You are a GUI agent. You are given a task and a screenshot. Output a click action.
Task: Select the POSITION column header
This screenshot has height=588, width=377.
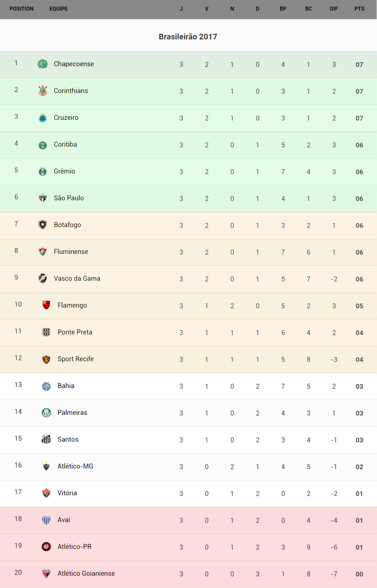pos(21,9)
